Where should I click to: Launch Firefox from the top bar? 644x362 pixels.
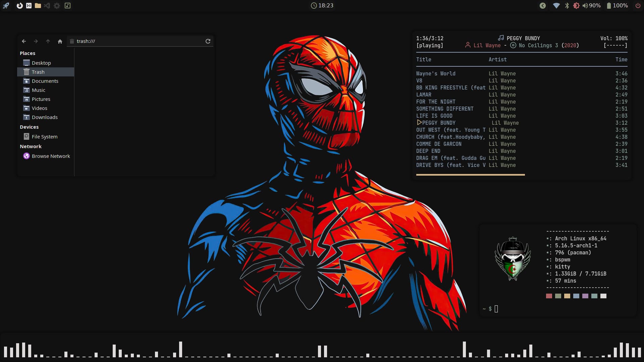pyautogui.click(x=20, y=6)
